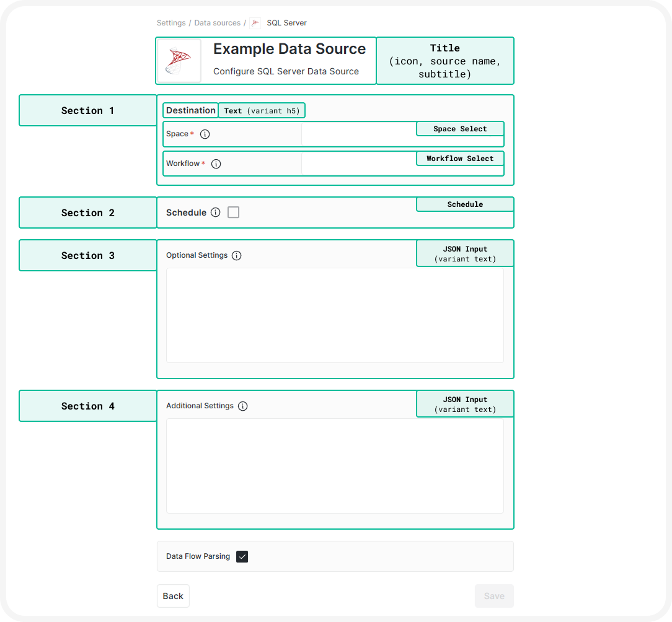Uncheck the Data Flow Parsing checkbox
This screenshot has width=672, height=622.
(242, 556)
